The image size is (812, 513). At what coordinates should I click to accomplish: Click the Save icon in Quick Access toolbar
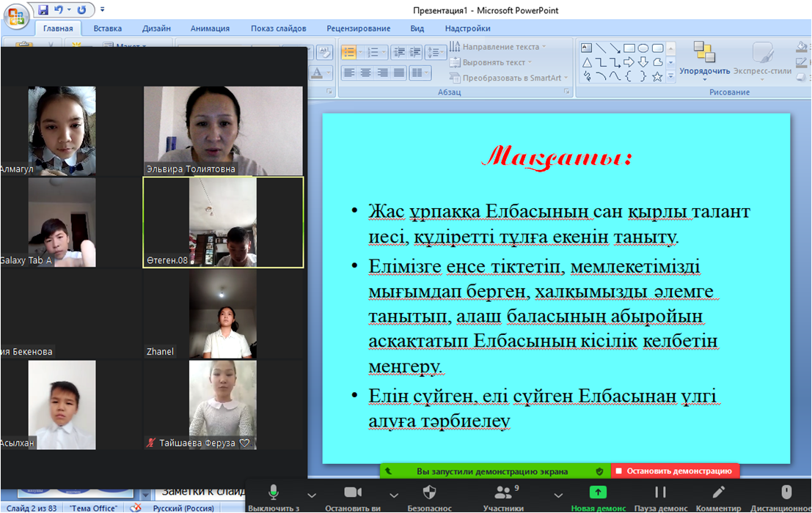43,10
